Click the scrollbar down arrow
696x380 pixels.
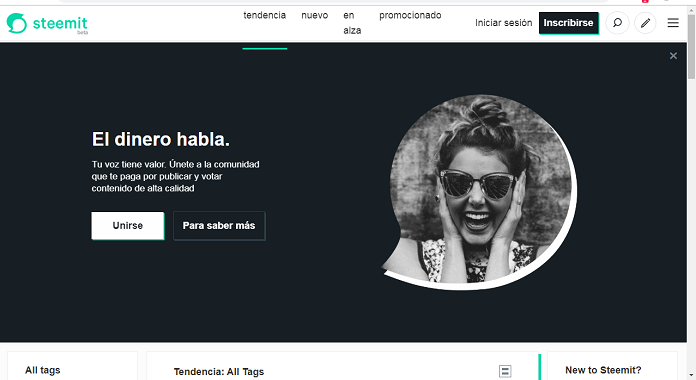[691, 376]
